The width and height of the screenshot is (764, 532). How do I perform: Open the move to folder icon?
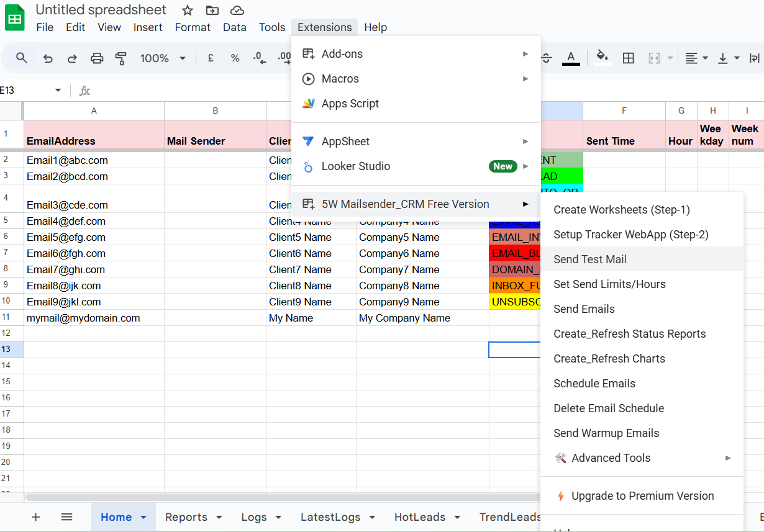point(212,10)
